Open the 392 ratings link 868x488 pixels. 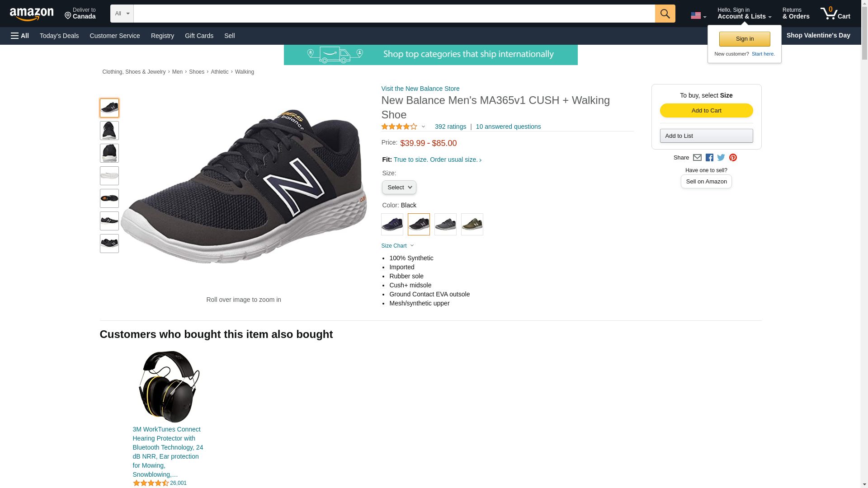pyautogui.click(x=450, y=127)
